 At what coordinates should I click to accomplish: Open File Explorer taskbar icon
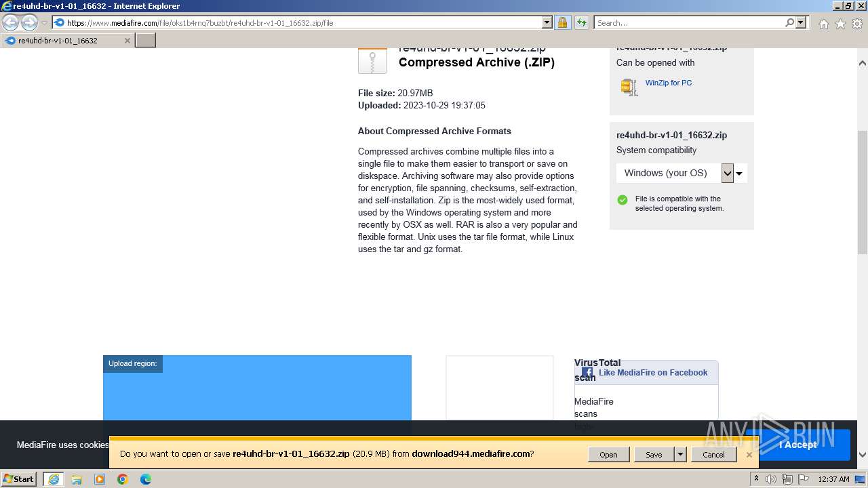pyautogui.click(x=77, y=479)
